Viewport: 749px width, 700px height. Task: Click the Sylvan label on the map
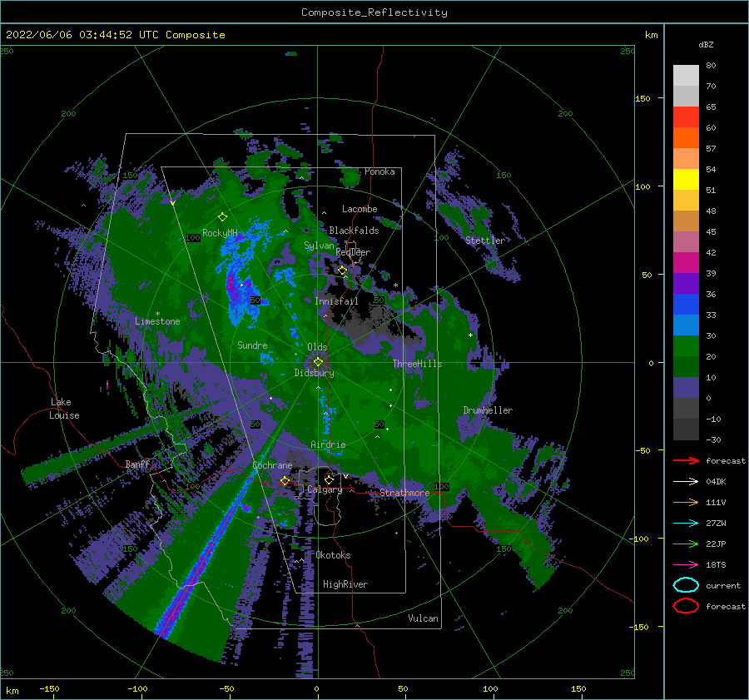[x=319, y=246]
